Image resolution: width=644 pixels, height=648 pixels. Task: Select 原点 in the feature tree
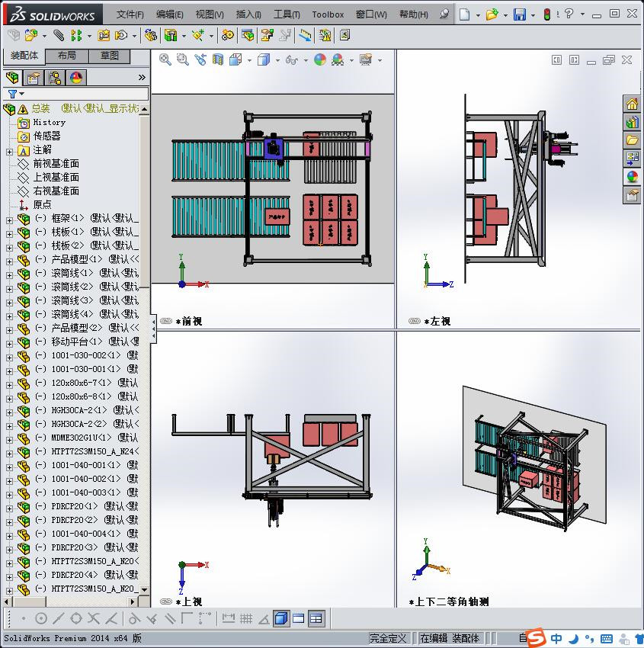point(42,204)
